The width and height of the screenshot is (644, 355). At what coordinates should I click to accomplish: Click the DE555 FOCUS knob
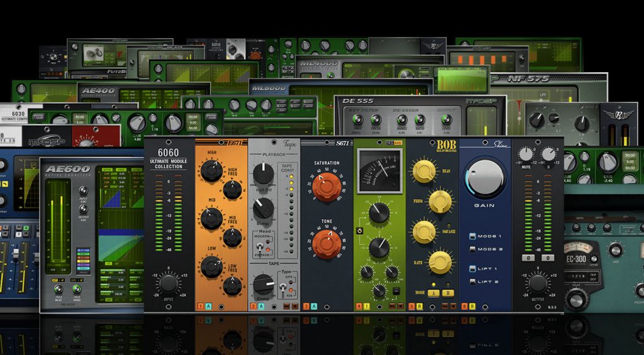click(376, 119)
